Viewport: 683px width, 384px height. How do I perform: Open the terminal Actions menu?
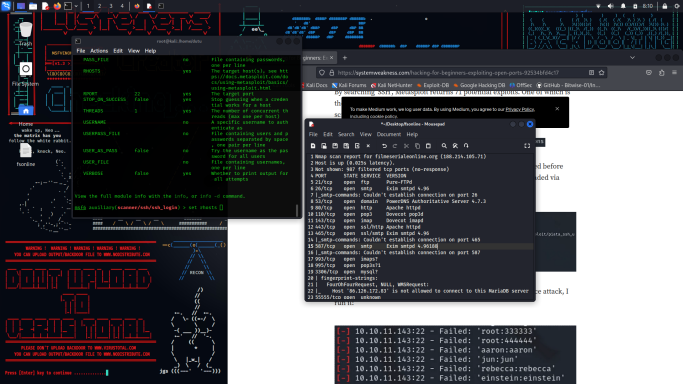point(99,51)
